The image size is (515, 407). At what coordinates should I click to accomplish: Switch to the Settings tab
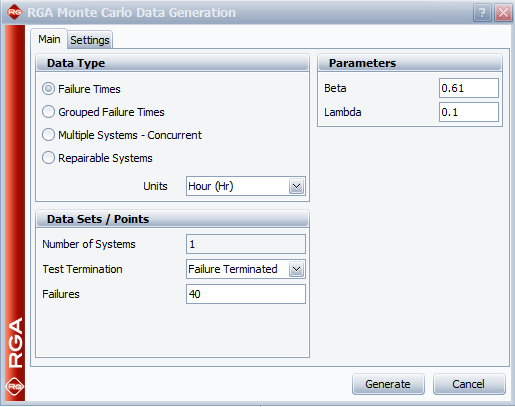[90, 40]
